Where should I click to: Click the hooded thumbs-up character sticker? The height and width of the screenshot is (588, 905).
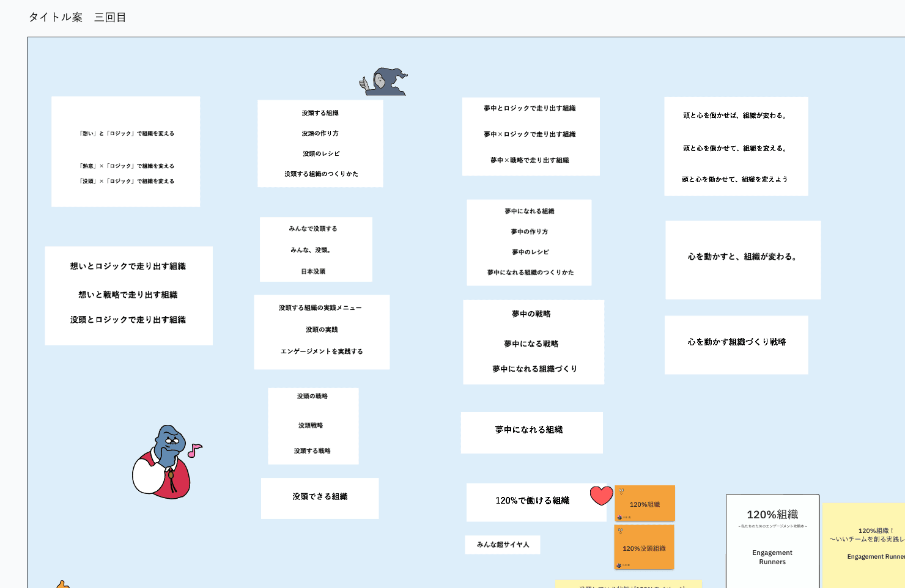pyautogui.click(x=384, y=82)
